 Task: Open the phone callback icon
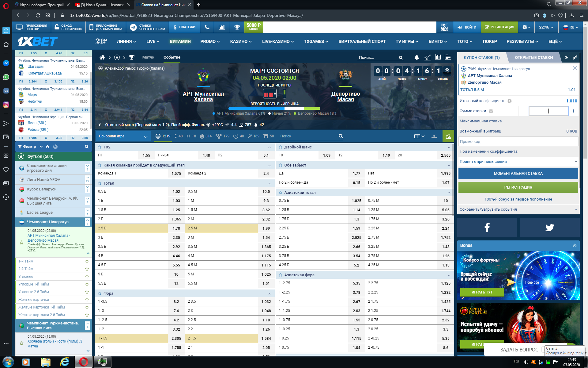pyautogui.click(x=207, y=27)
